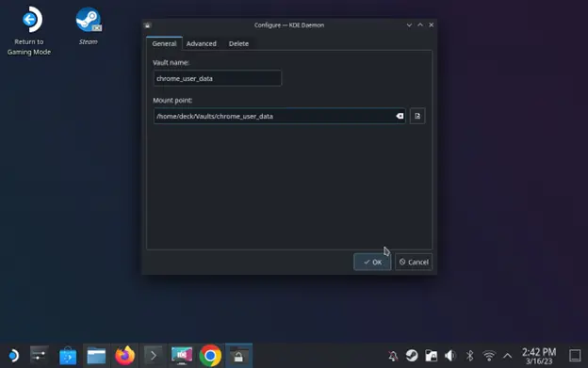Screen dimensions: 588x368
Task: Open Vaults tray icon
Action: [x=432, y=356]
